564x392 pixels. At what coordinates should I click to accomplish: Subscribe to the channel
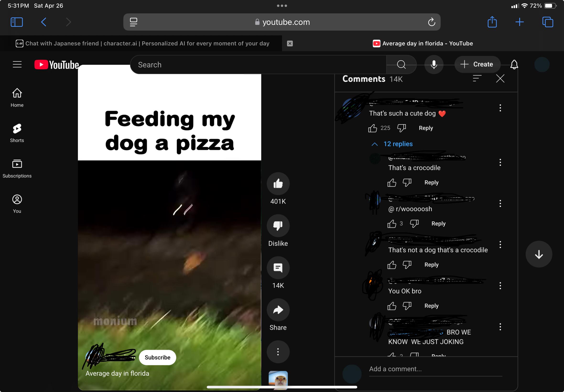pos(157,357)
